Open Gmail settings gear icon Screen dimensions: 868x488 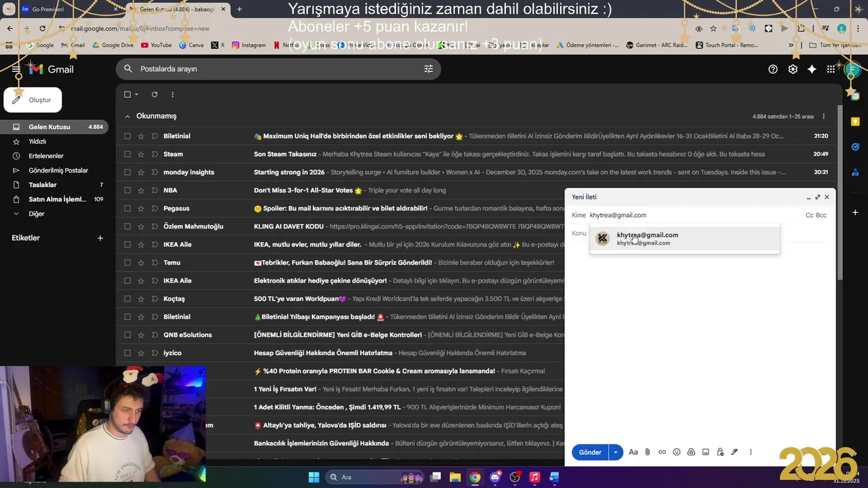[x=793, y=69]
